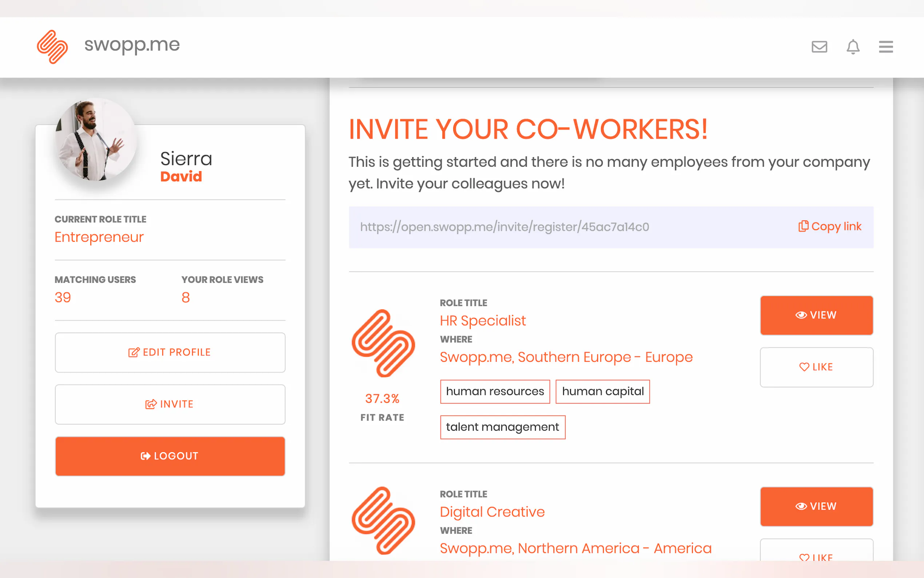
Task: Open the HR Specialist role title link
Action: (482, 321)
